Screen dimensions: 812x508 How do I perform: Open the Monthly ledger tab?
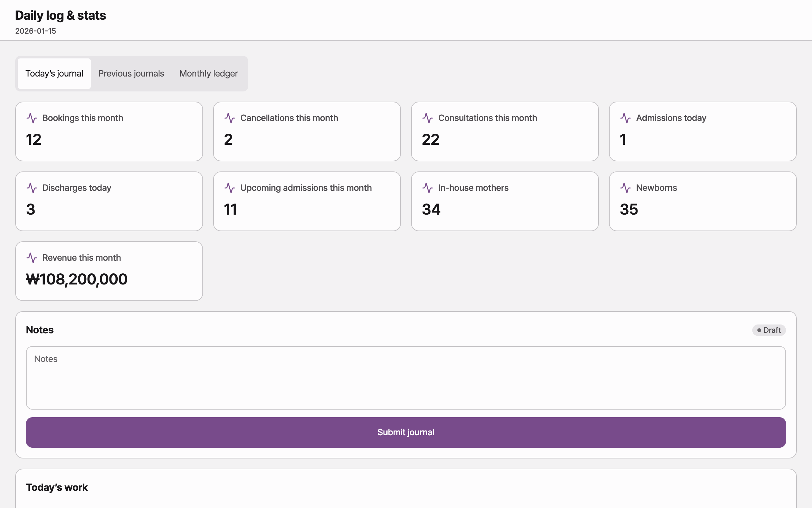(x=209, y=74)
